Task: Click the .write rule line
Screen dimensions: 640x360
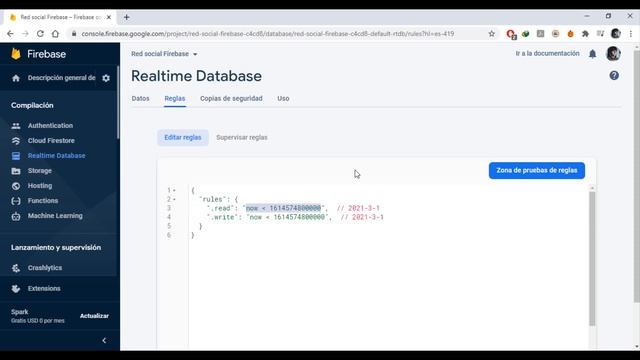Action: coord(295,217)
